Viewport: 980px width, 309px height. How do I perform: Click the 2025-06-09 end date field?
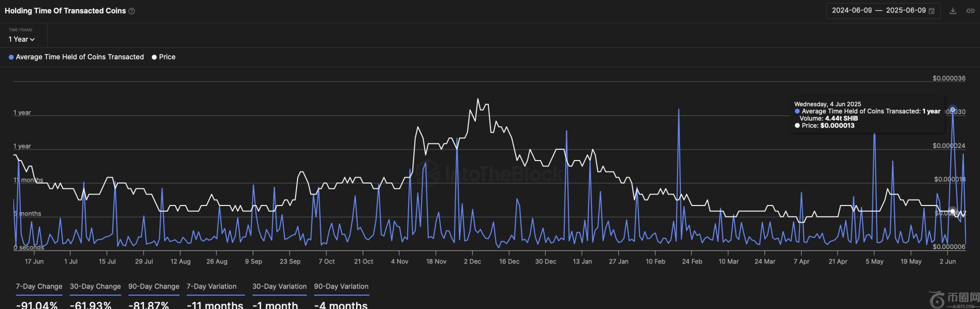[905, 11]
